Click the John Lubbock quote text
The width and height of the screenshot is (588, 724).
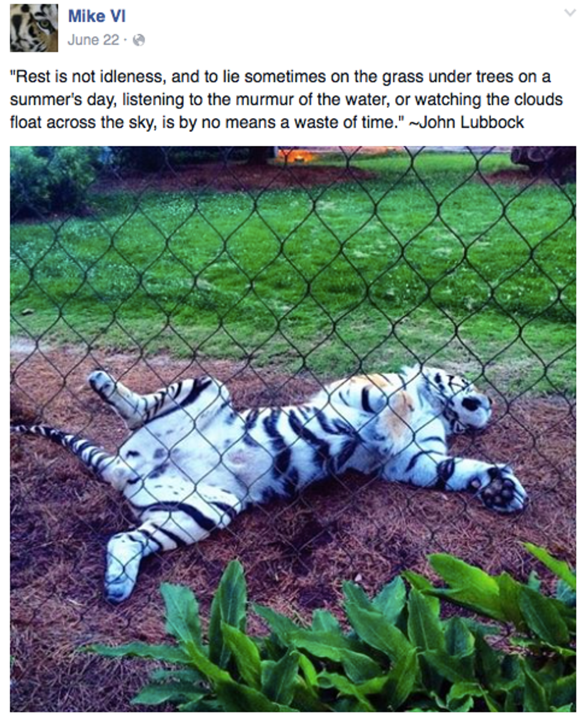[286, 100]
